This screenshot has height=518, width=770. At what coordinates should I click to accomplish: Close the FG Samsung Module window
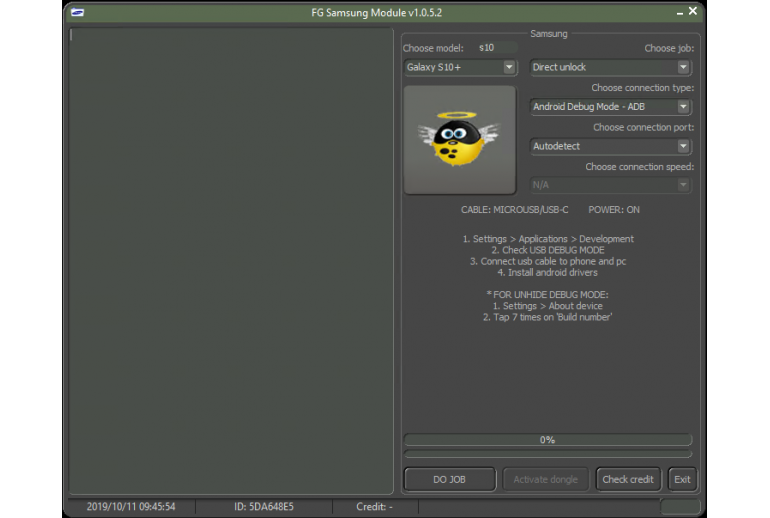point(693,11)
